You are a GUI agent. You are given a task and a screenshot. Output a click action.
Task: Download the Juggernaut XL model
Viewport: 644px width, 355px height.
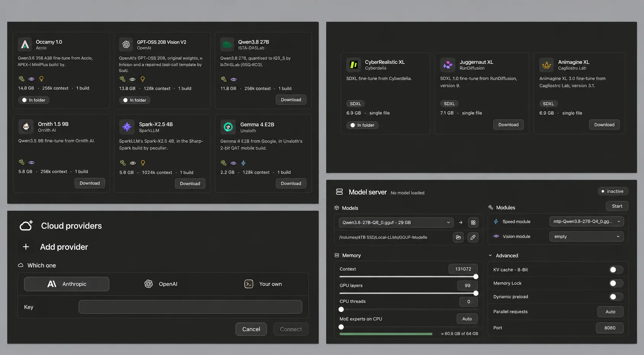[508, 125]
